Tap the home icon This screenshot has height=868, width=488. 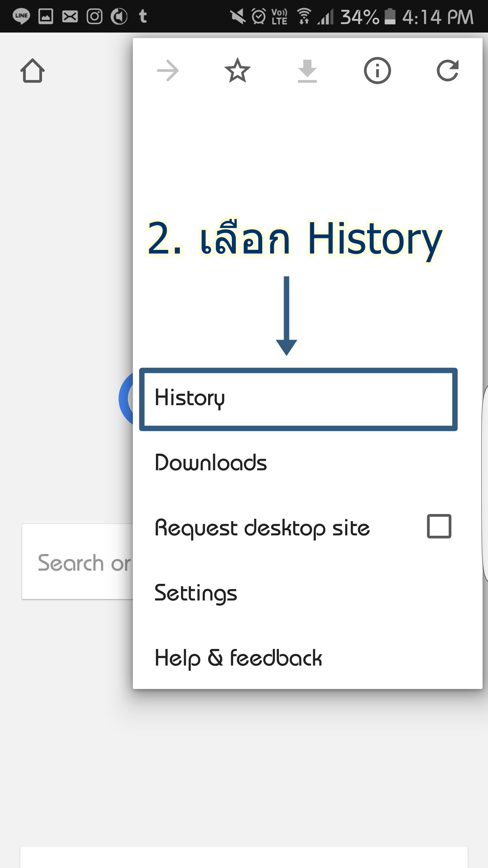click(x=33, y=71)
